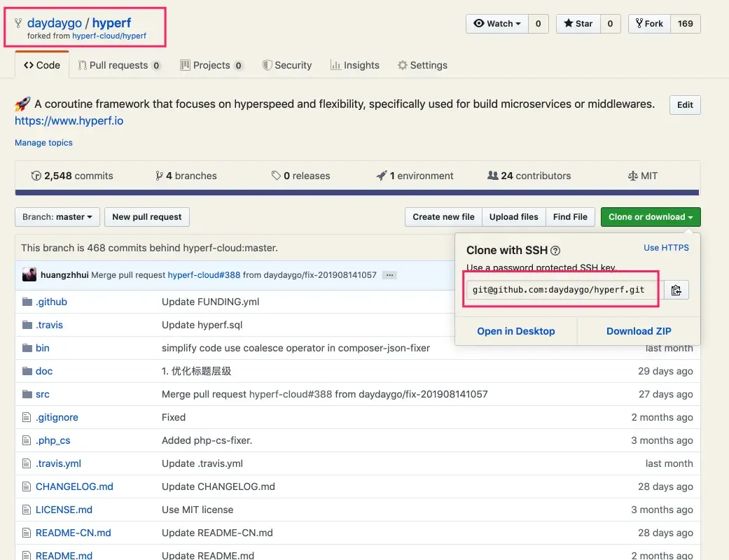Click the .php_cs file icon
729x560 pixels.
click(x=27, y=440)
